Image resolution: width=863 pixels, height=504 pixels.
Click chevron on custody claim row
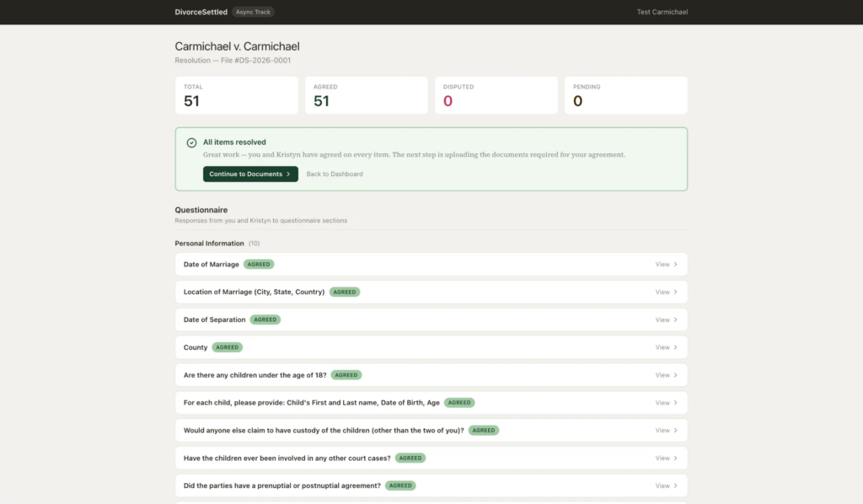click(x=676, y=431)
